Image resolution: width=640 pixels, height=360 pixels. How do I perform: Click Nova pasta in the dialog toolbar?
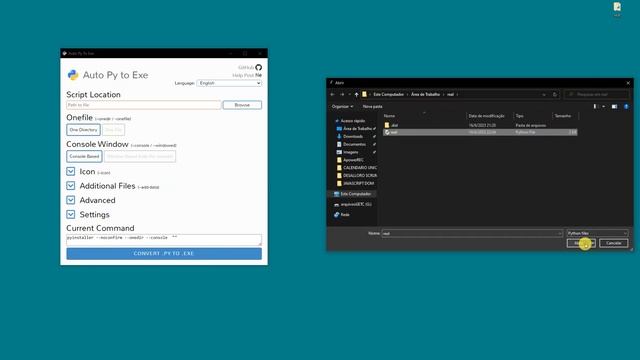[373, 107]
